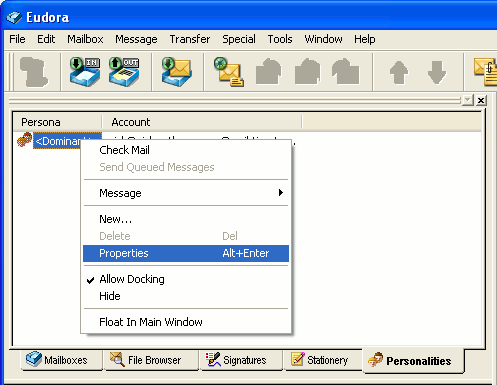497x385 pixels.
Task: Click the Reply toolbar icon
Action: coord(268,72)
